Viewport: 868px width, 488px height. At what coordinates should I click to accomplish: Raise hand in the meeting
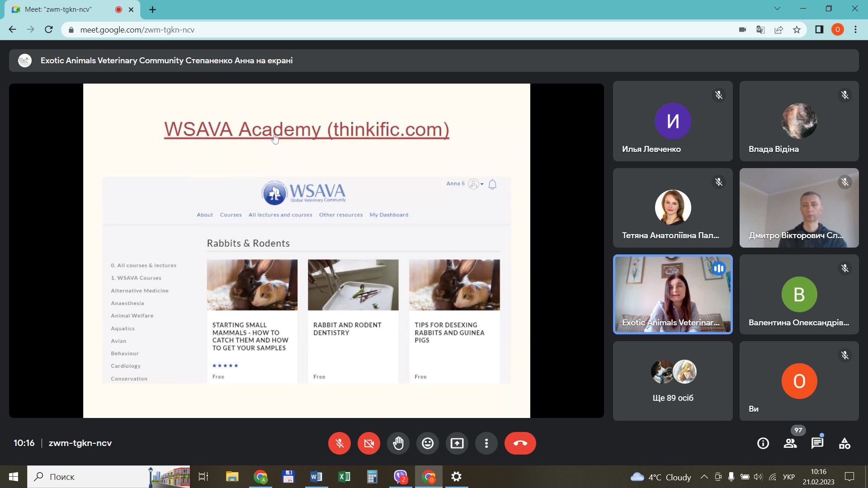[398, 443]
